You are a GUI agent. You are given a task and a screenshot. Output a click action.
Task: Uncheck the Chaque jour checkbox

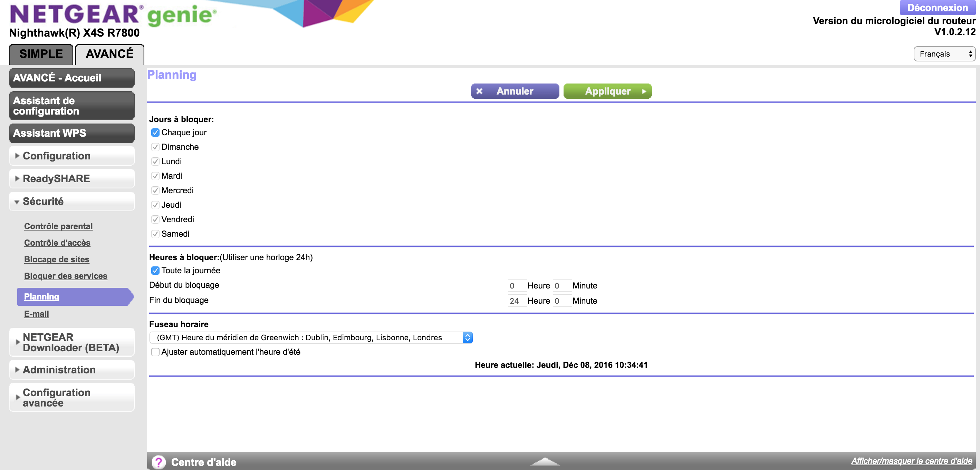point(155,132)
